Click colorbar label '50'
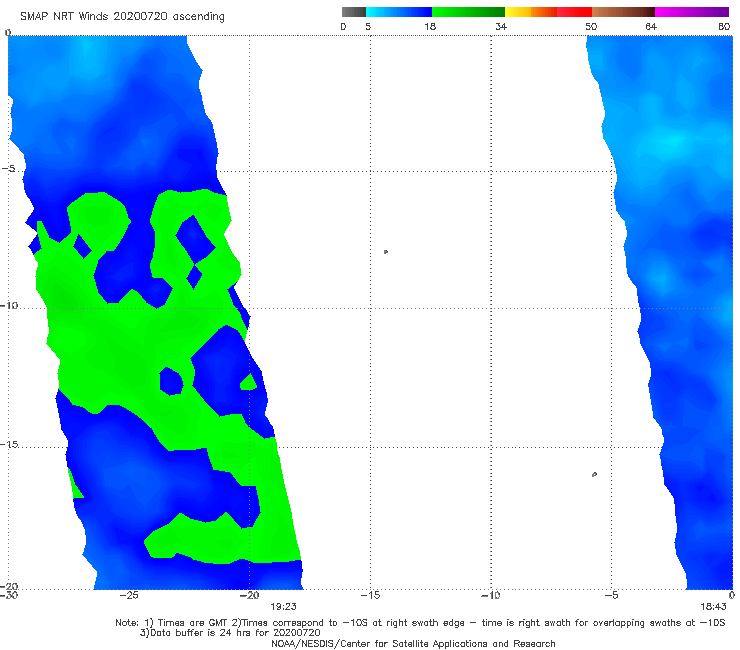 click(591, 26)
